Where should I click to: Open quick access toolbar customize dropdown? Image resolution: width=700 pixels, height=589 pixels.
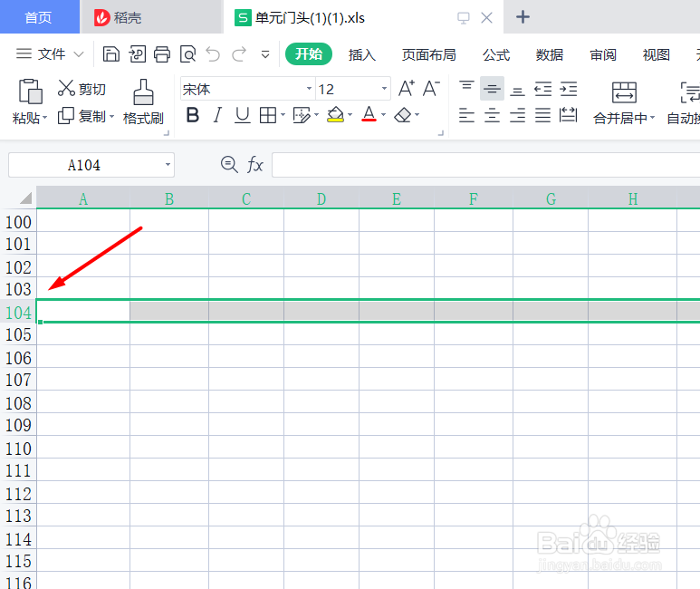coord(265,54)
